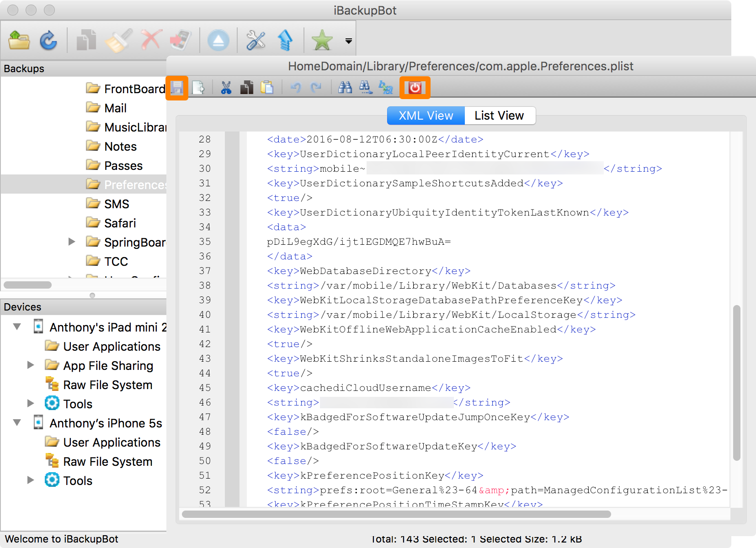
Task: Click the panel splitter handle above Devices
Action: tap(92, 295)
